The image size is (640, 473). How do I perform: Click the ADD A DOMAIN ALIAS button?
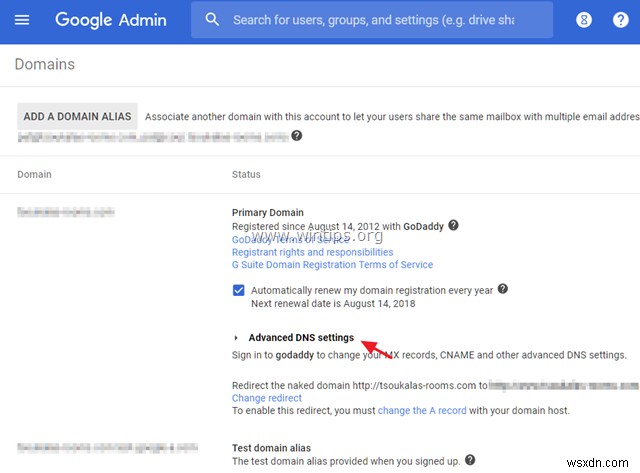pos(77,116)
